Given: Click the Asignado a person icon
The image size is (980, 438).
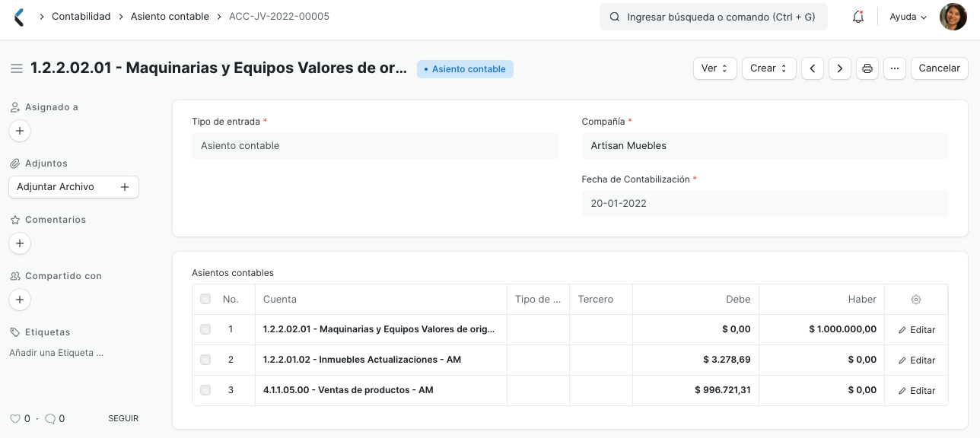Looking at the screenshot, I should click(x=14, y=107).
